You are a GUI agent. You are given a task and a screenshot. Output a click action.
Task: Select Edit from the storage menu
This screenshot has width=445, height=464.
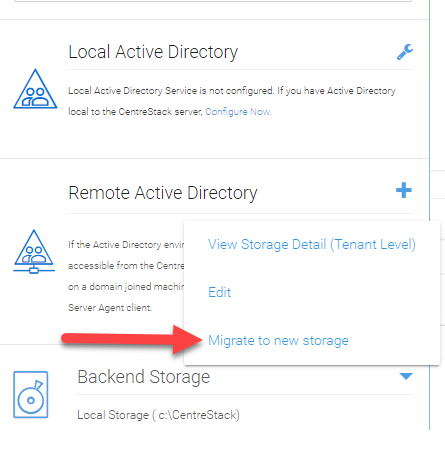coord(219,292)
